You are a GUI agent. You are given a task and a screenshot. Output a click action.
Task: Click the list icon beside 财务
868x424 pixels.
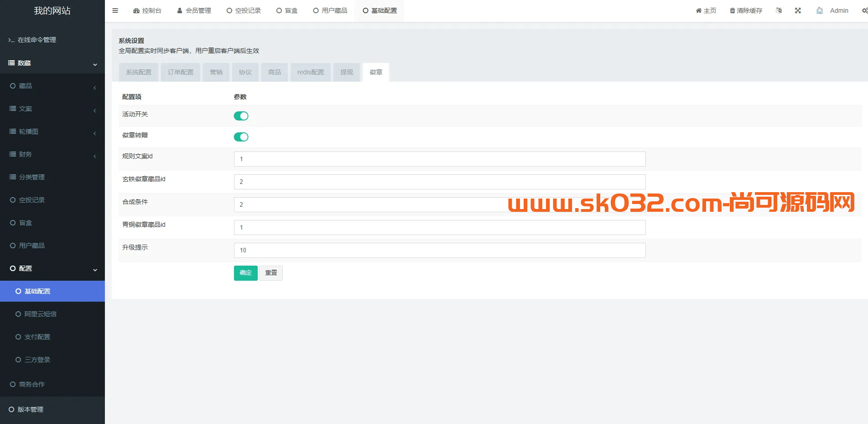tap(13, 154)
